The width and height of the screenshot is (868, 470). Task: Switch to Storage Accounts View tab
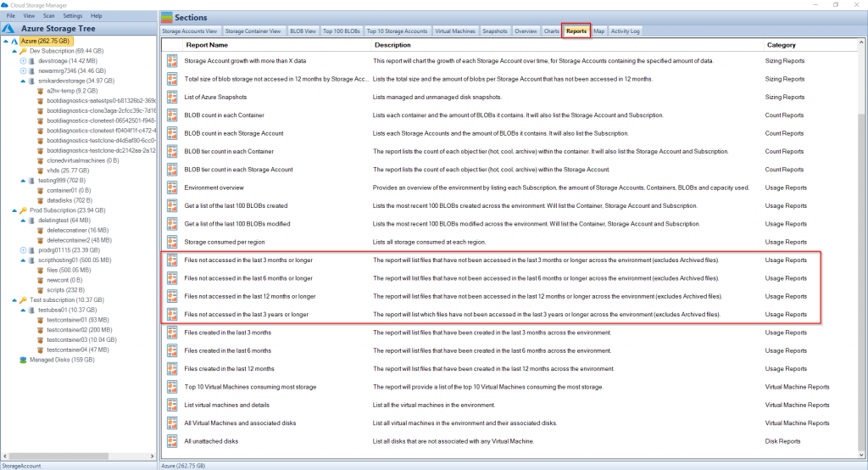click(x=190, y=31)
